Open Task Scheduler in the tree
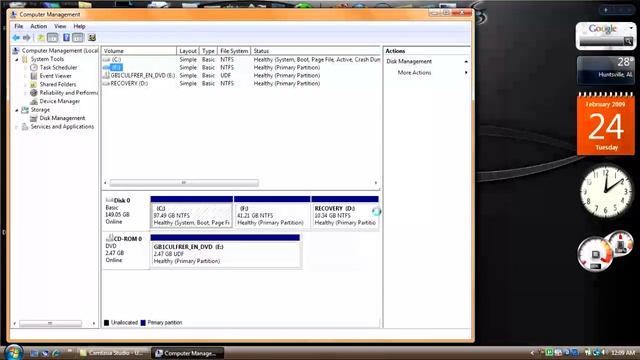Image resolution: width=640 pixels, height=360 pixels. click(x=58, y=67)
